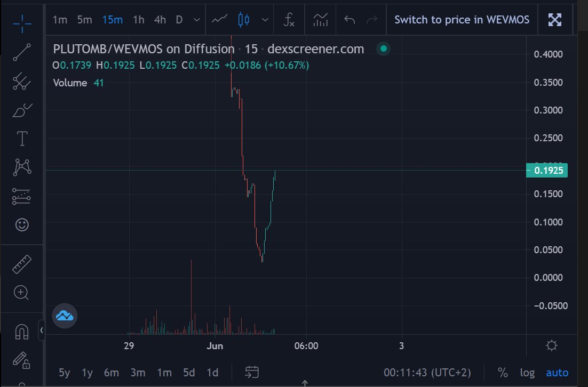Choose line chart style
The width and height of the screenshot is (588, 387).
click(219, 20)
